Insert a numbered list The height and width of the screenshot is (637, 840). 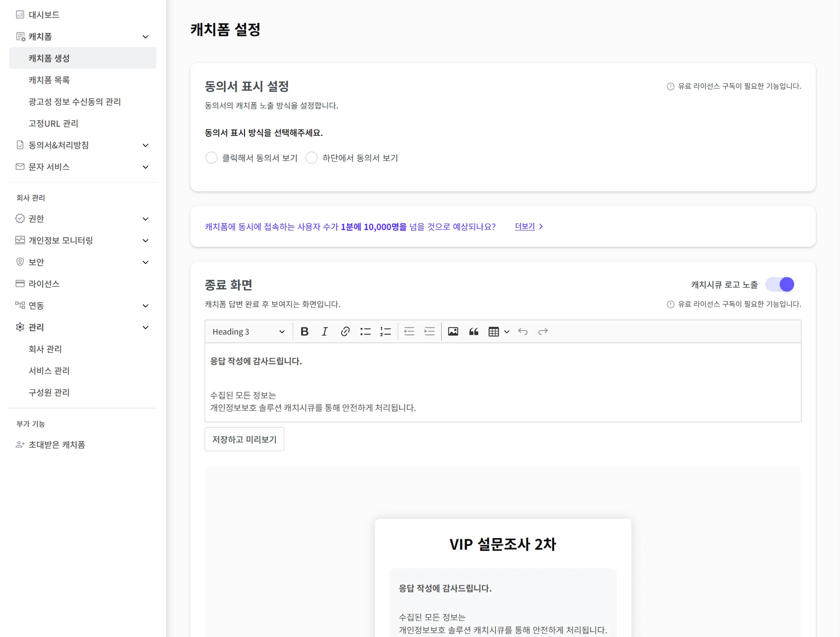click(x=386, y=331)
